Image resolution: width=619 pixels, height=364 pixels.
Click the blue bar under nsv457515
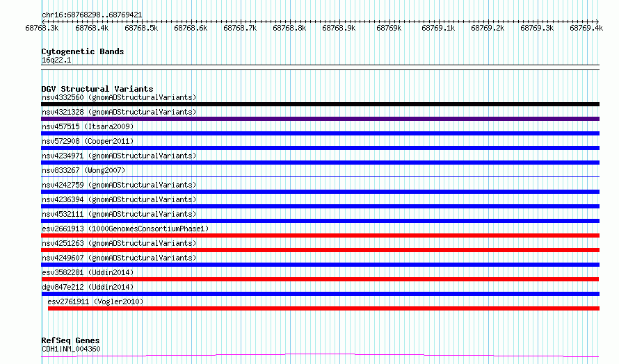coord(320,133)
